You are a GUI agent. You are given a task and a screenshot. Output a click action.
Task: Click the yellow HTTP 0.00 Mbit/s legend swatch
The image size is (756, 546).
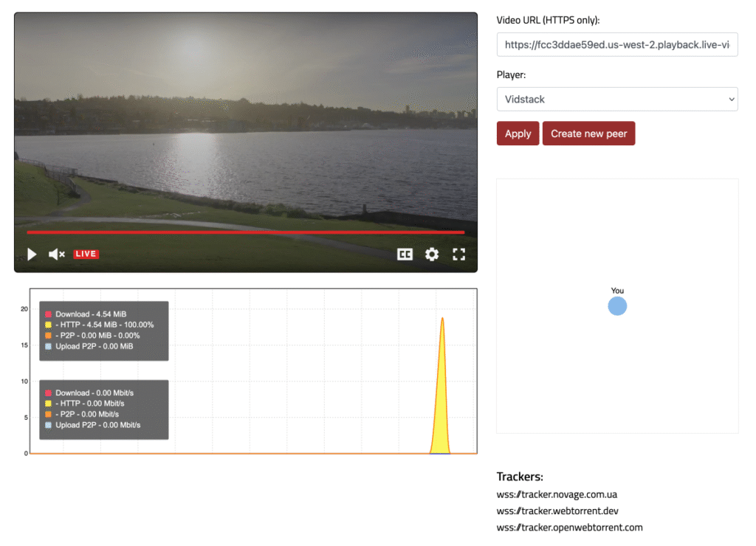[49, 404]
